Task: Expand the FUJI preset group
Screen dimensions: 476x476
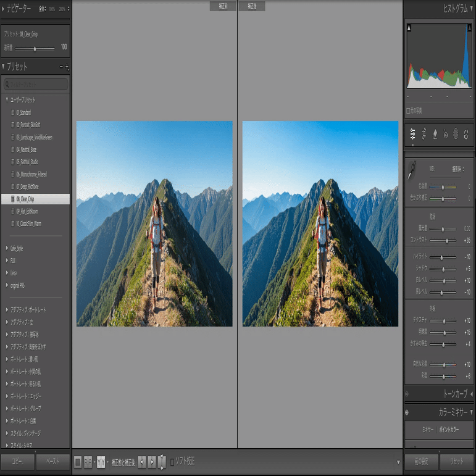Action: pyautogui.click(x=7, y=261)
